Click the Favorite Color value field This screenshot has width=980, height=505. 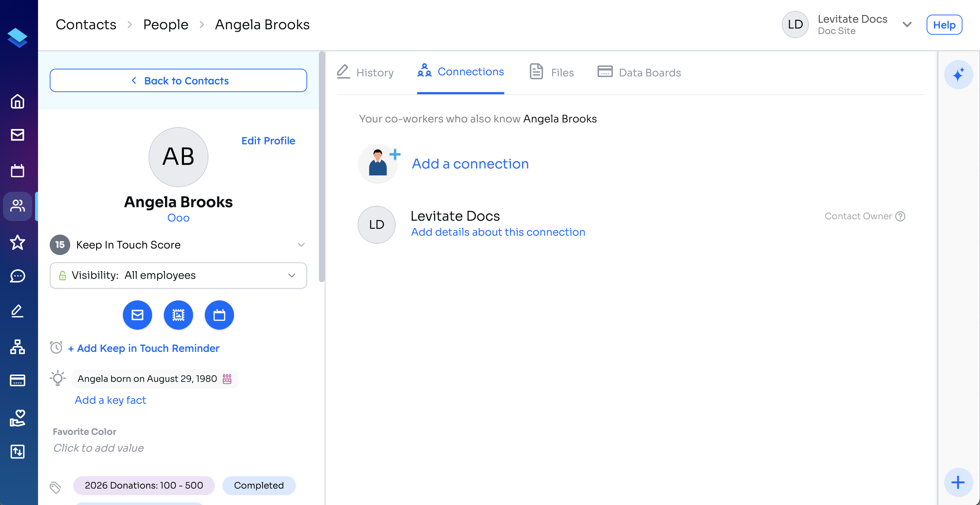pos(98,448)
